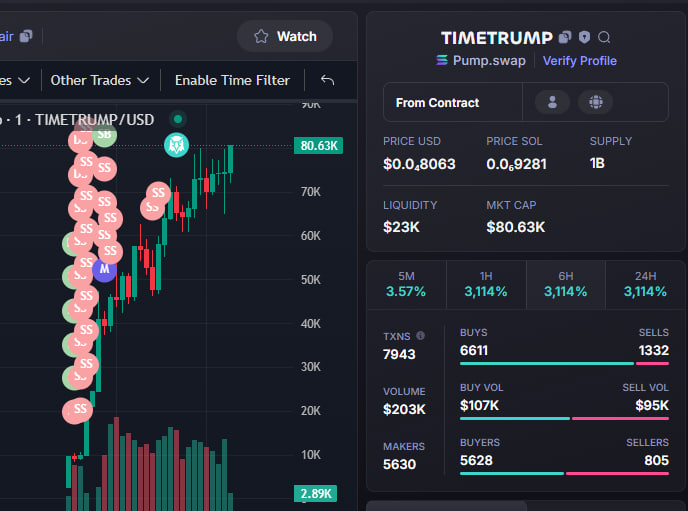Click the BUY VOL value $107K
This screenshot has width=688, height=511.
(x=479, y=405)
